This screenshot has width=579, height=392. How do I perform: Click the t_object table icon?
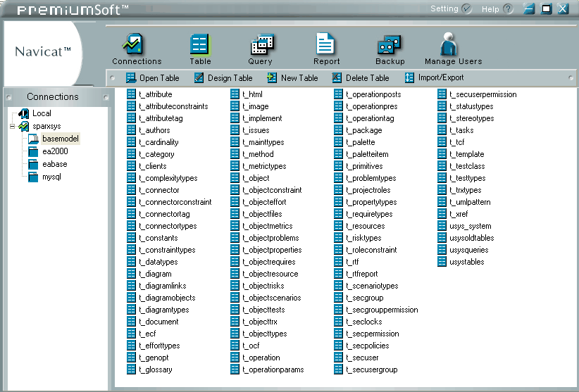point(235,178)
